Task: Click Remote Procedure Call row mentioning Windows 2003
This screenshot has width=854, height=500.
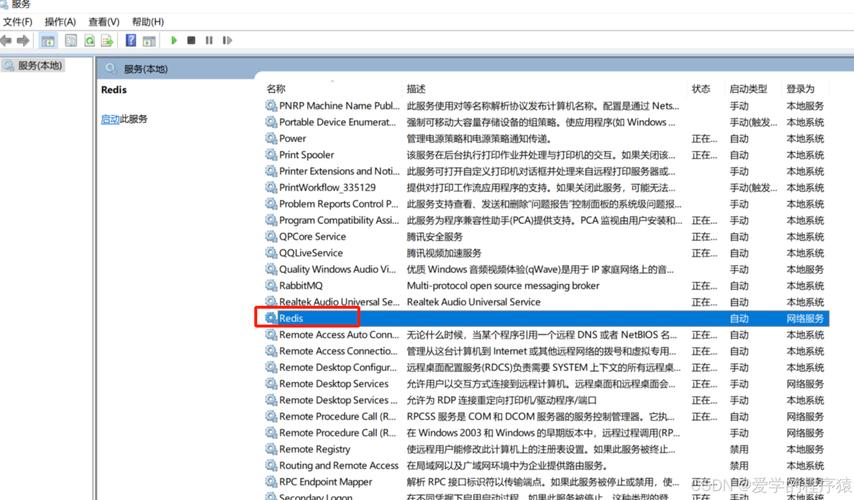Action: pyautogui.click(x=338, y=432)
